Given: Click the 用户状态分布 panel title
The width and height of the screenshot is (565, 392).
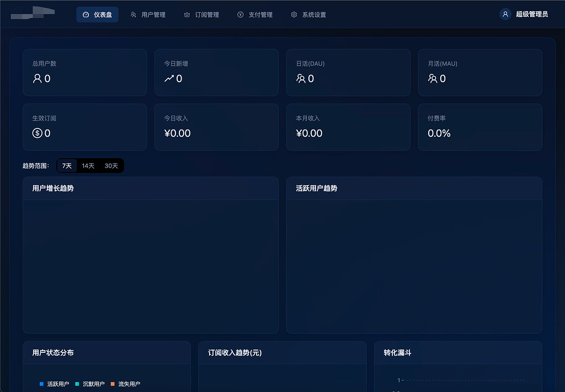Looking at the screenshot, I should (x=53, y=353).
